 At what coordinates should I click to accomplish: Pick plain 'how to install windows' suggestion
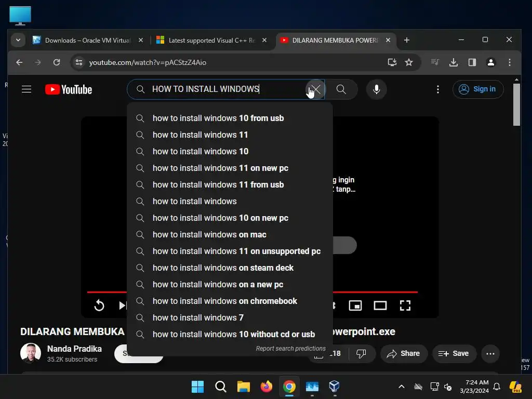click(230, 201)
